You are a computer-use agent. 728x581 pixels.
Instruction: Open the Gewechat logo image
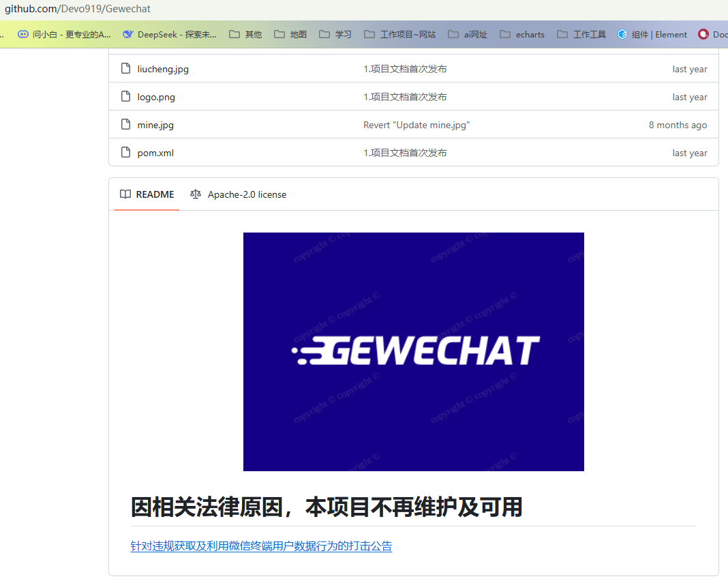coord(414,352)
